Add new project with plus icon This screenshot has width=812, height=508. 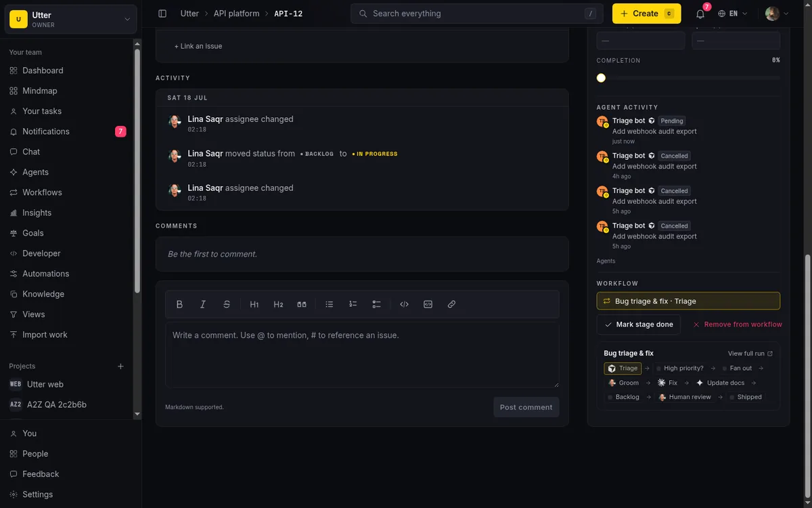[x=121, y=366]
